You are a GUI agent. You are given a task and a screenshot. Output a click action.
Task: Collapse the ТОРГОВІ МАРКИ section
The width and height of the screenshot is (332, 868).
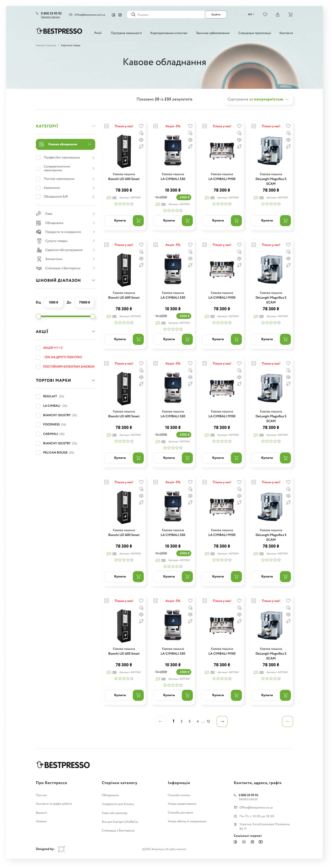[x=93, y=380]
